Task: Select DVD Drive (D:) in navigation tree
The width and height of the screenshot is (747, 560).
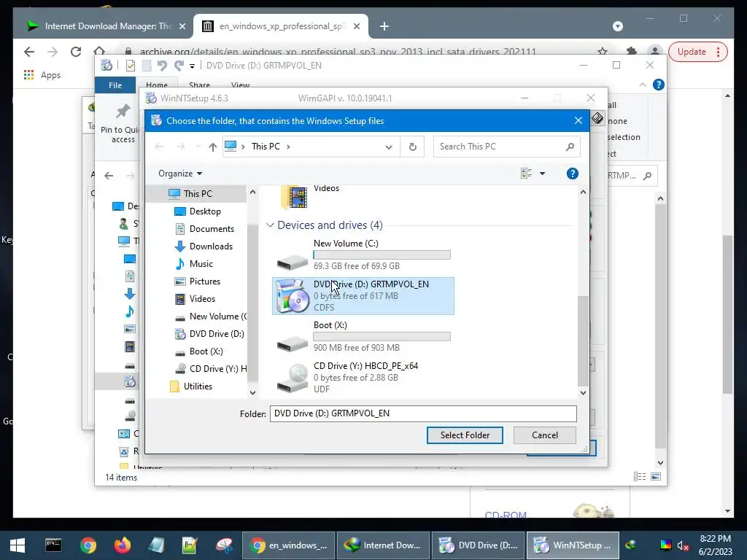Action: pos(209,334)
